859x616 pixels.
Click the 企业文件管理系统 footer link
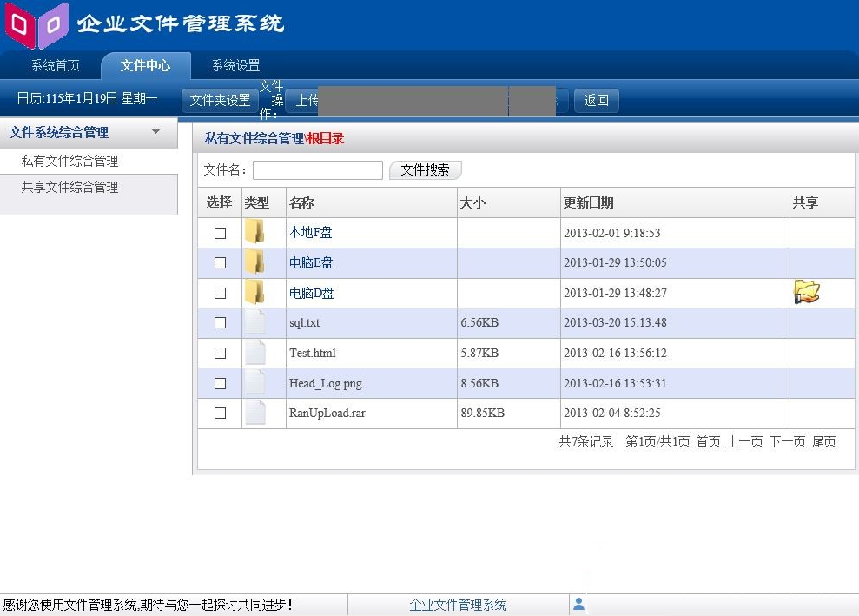click(x=458, y=605)
